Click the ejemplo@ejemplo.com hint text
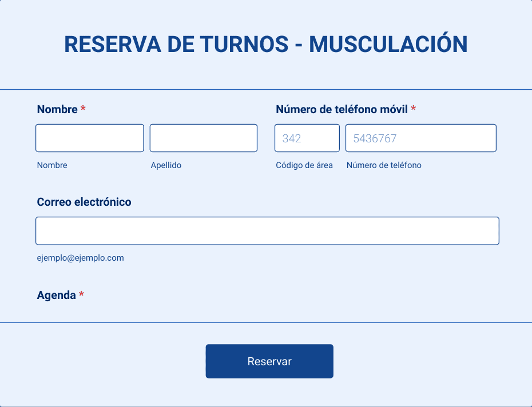 80,258
